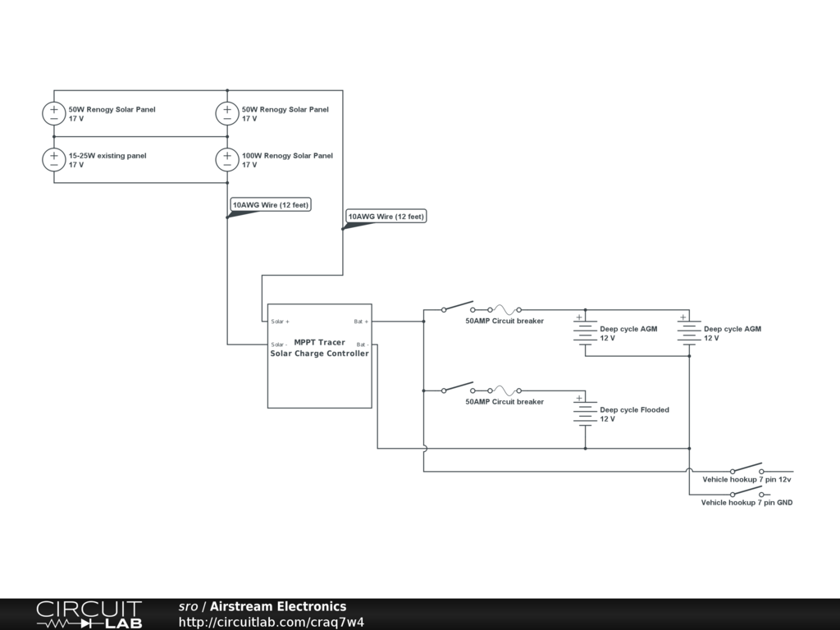
Task: Toggle the lower circuit breaker switch
Action: (x=458, y=388)
